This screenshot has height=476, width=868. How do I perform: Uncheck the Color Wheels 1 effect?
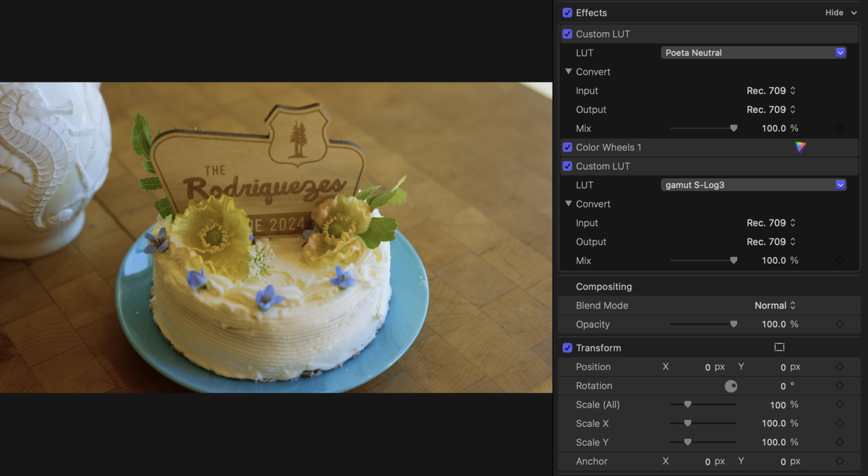pyautogui.click(x=567, y=147)
